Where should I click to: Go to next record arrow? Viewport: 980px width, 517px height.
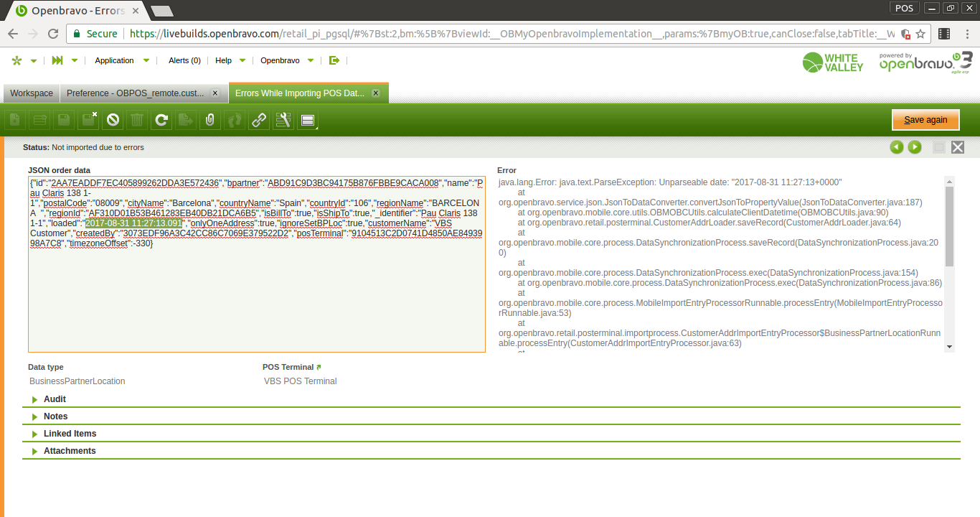(915, 147)
